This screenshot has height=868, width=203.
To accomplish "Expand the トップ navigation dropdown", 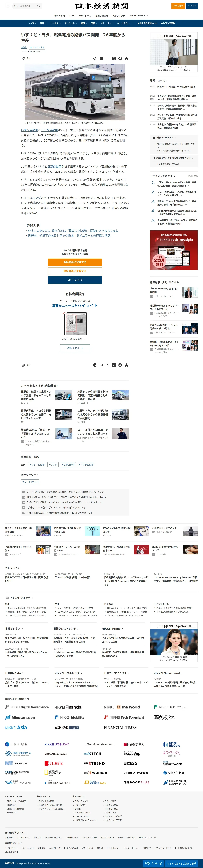I will point(32,23).
